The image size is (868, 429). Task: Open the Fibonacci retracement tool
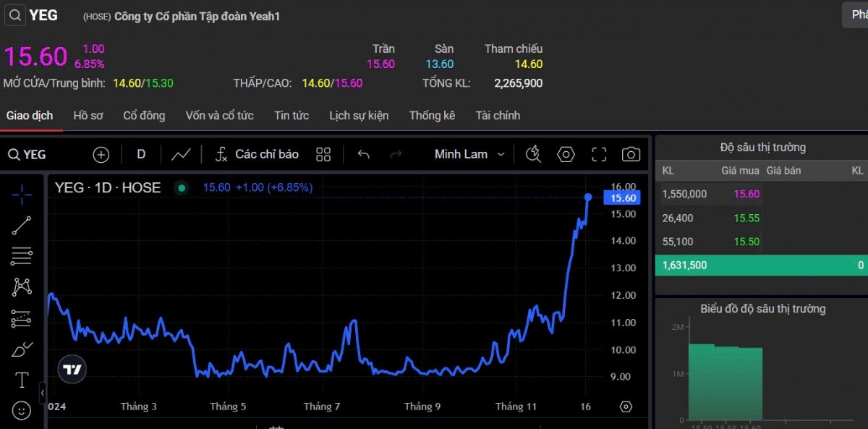coord(22,256)
